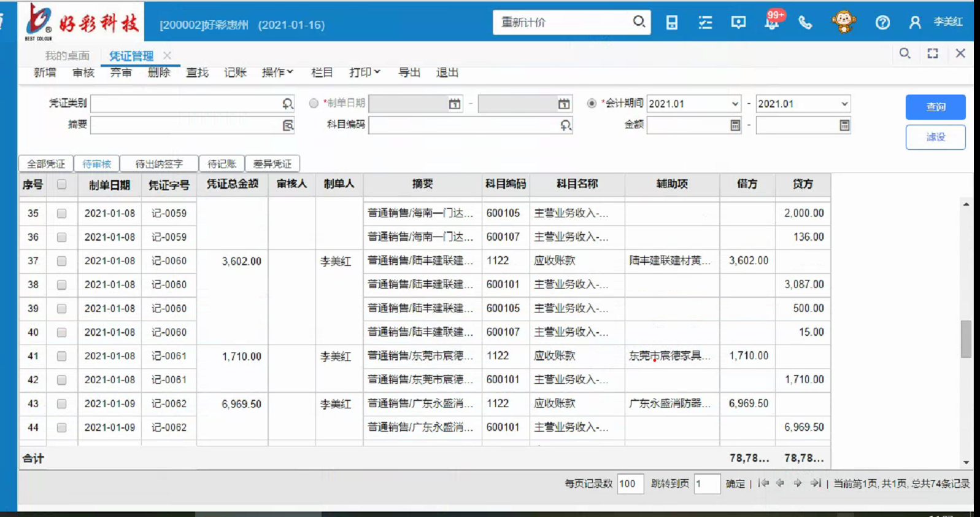
Task: Go to the first page with the pagination icon
Action: pos(763,483)
